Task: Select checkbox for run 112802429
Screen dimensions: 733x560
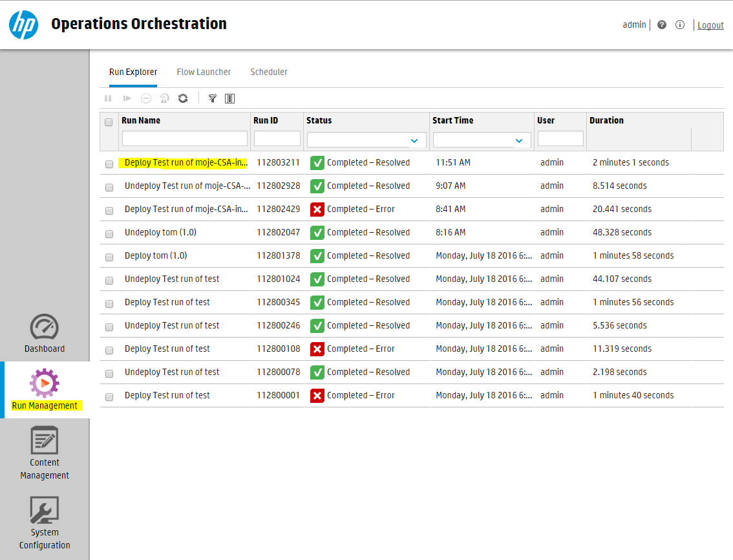Action: tap(109, 211)
